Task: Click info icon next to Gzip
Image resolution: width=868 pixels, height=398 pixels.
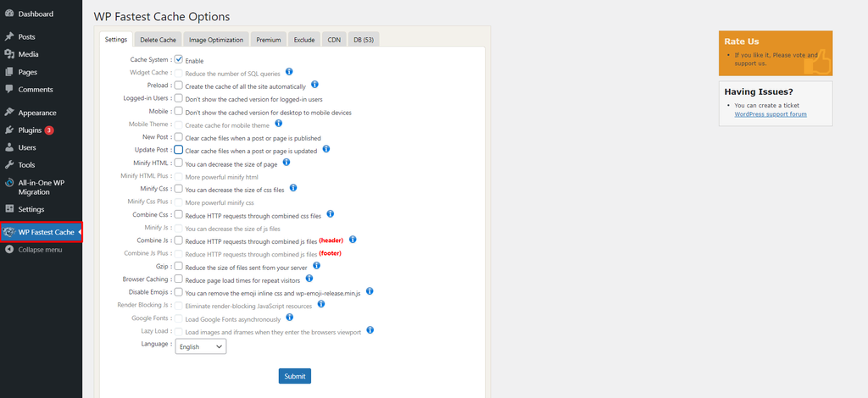Action: (x=317, y=265)
